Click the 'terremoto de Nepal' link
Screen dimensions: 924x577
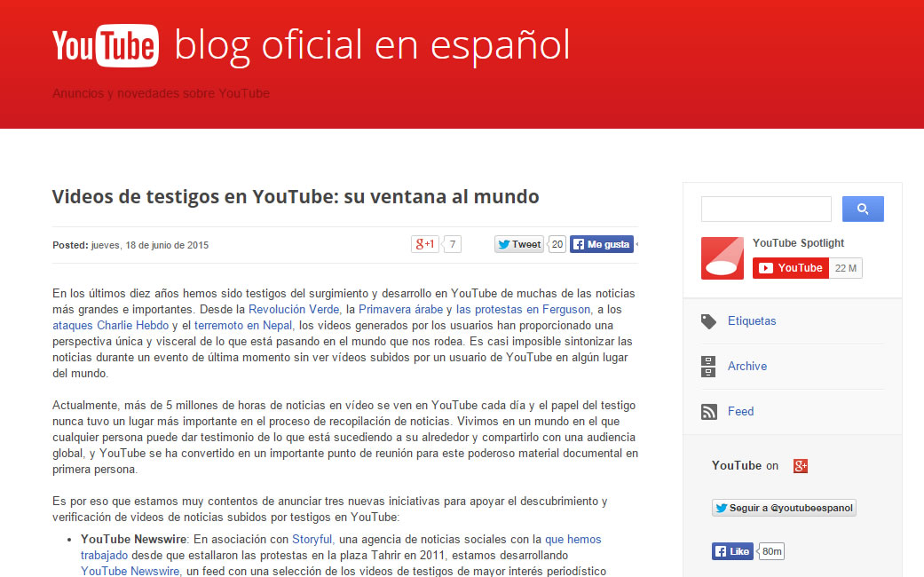(x=243, y=325)
